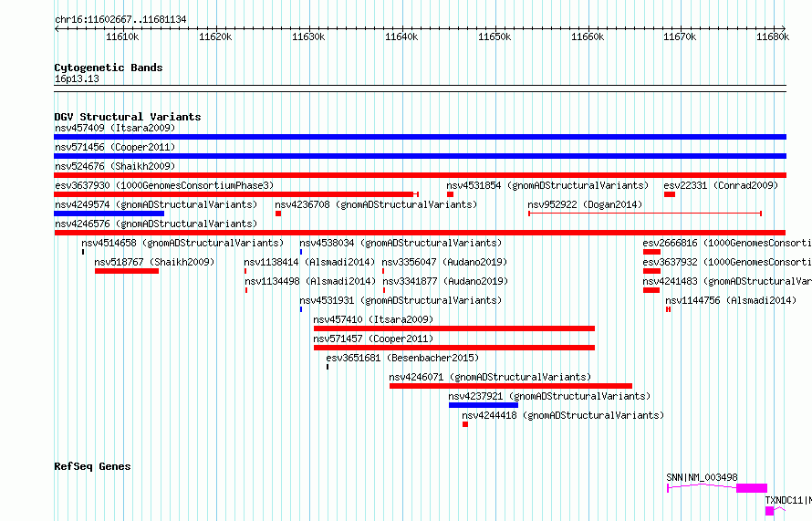Click the 16p13.13 band label
Screen dimensions: 812x521
(x=77, y=78)
